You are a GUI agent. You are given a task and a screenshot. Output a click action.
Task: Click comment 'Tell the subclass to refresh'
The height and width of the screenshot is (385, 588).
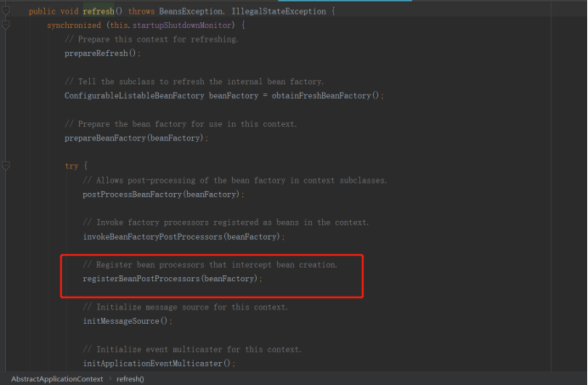coord(194,82)
